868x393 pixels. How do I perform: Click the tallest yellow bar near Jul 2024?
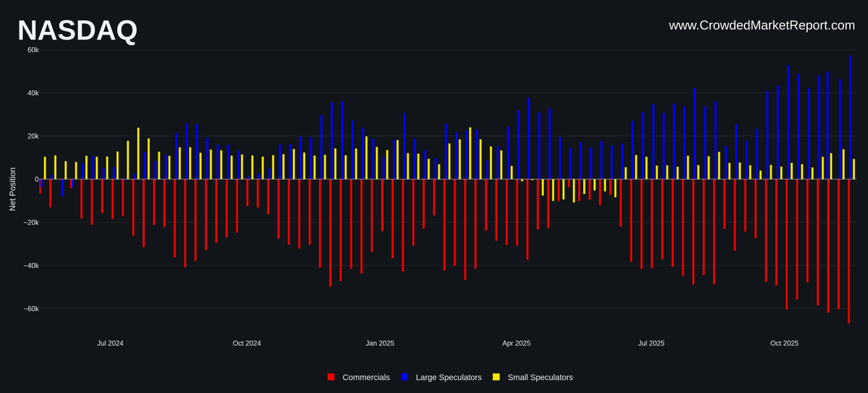tap(138, 153)
